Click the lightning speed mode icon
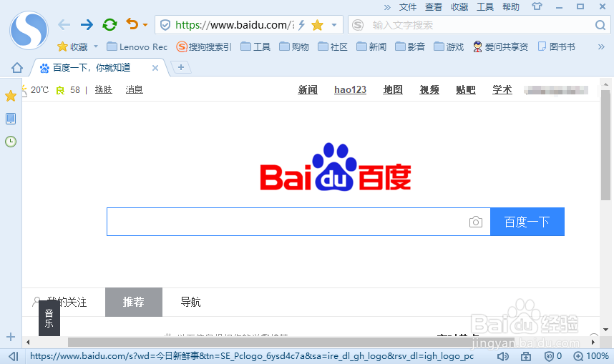 pos(301,25)
